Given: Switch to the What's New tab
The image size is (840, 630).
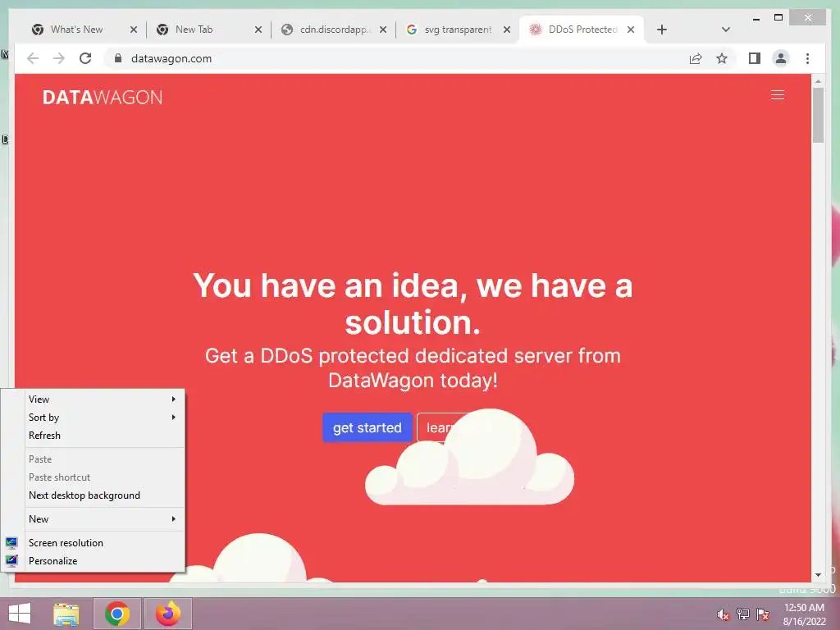Looking at the screenshot, I should [x=76, y=30].
